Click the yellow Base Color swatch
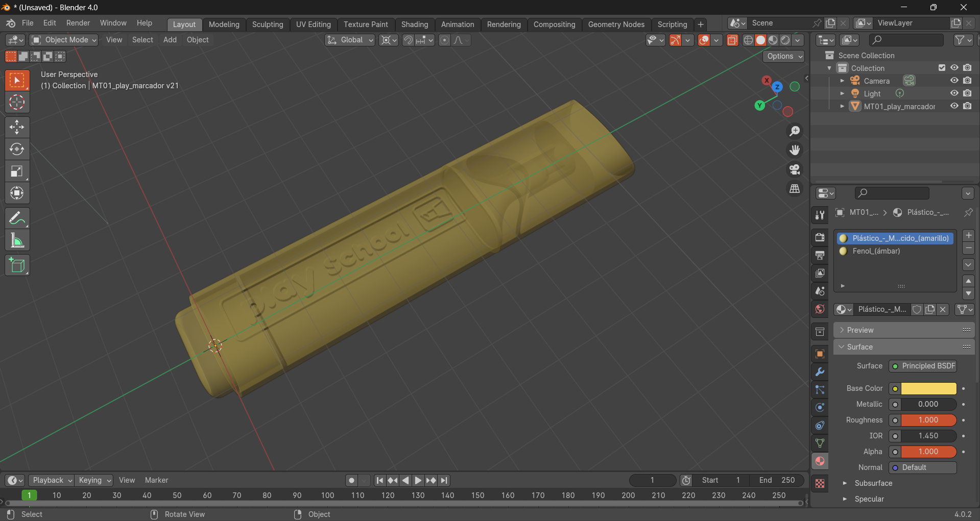980x521 pixels. pyautogui.click(x=928, y=388)
